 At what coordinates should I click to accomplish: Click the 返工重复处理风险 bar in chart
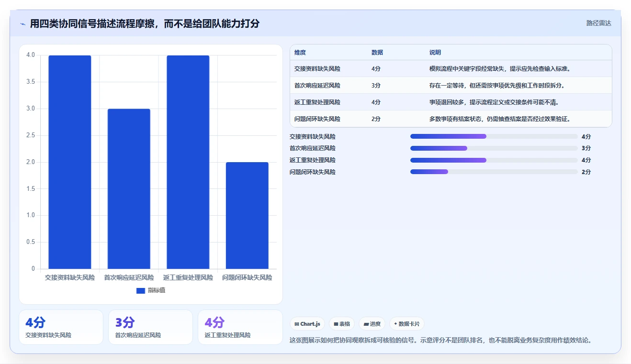(x=188, y=162)
